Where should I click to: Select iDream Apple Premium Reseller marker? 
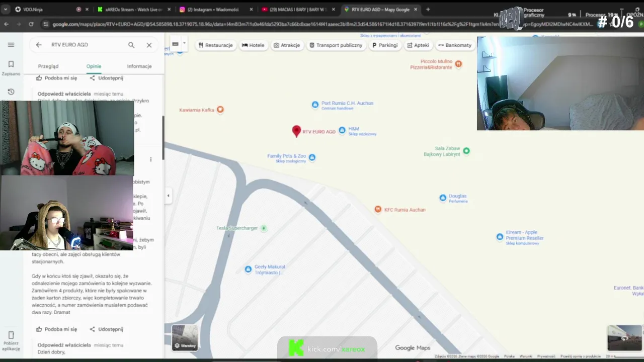(x=500, y=237)
